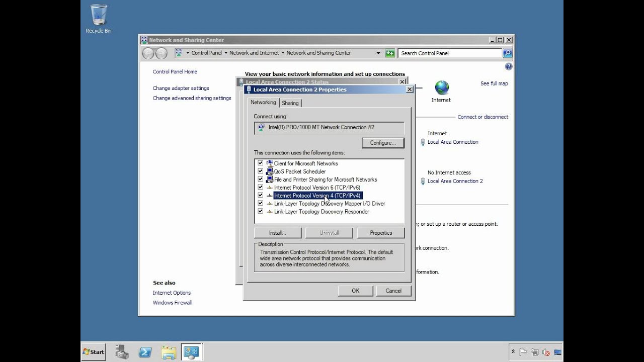
Task: Click the Control Panel taskbar icon
Action: [192, 352]
